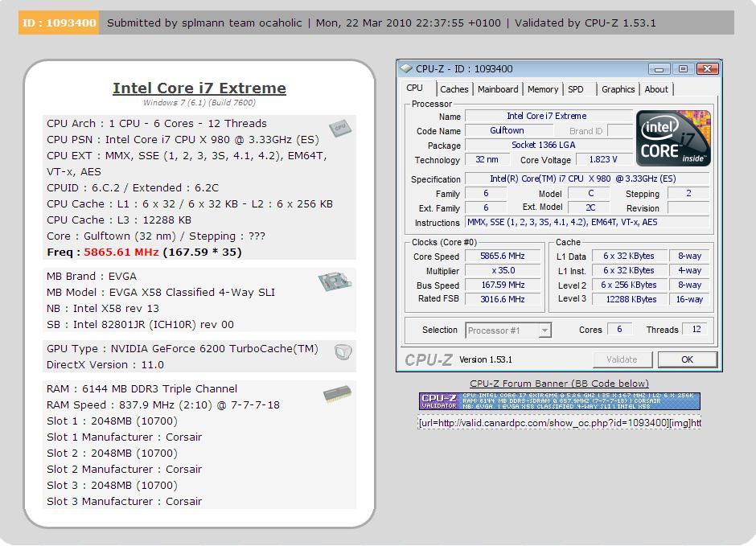This screenshot has width=756, height=546.
Task: Click the Package value Socket 1366 LGA
Action: tap(549, 145)
